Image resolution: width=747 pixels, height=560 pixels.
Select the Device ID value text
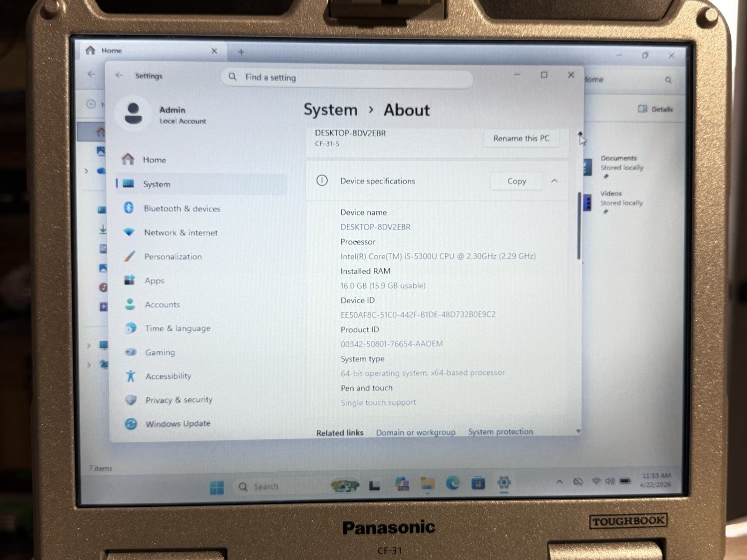(418, 315)
